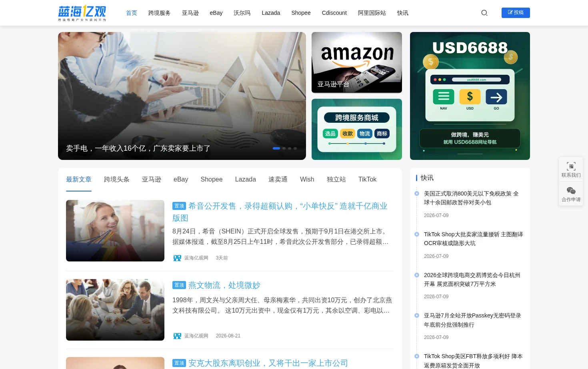
Task: Click the 2026-08-21 article date
Action: click(228, 336)
